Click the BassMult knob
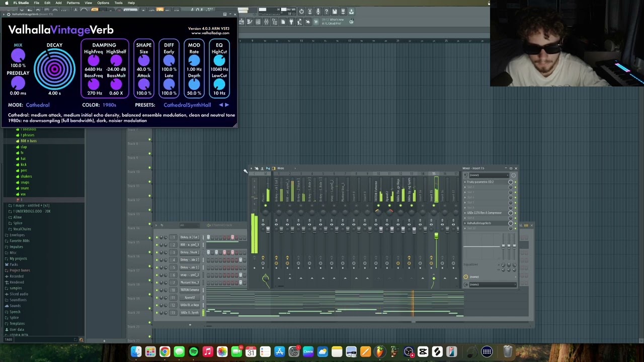 pyautogui.click(x=116, y=84)
